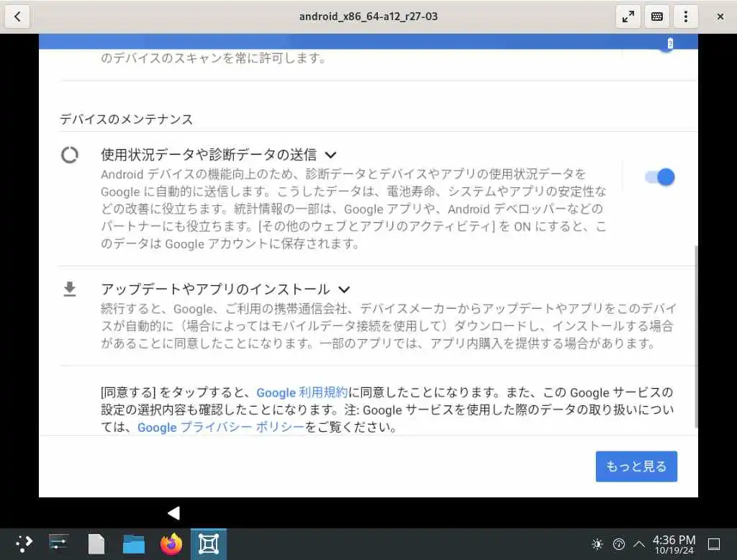Launch the blank document taskbar app
The height and width of the screenshot is (560, 737).
(x=96, y=544)
